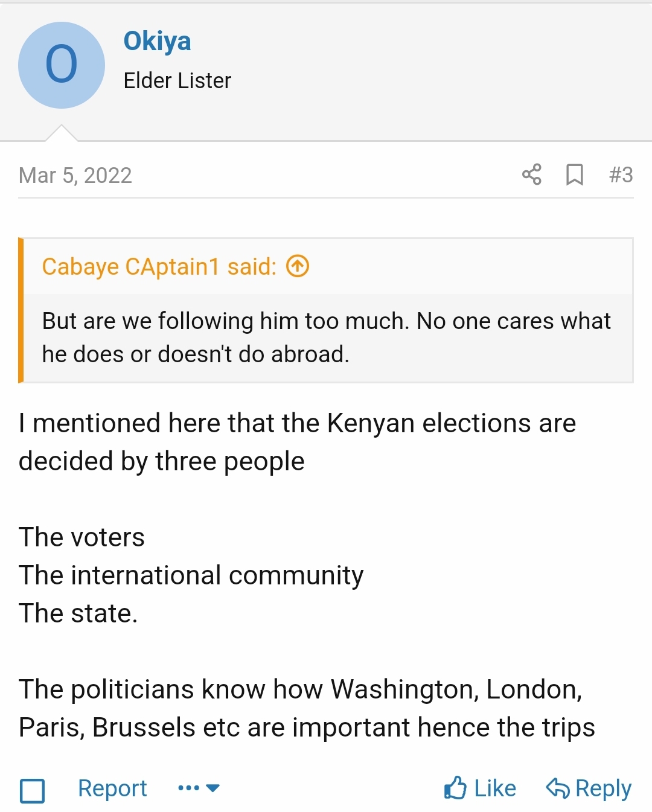Open Okiya's round avatar with letter O
652x812 pixels.
[62, 65]
